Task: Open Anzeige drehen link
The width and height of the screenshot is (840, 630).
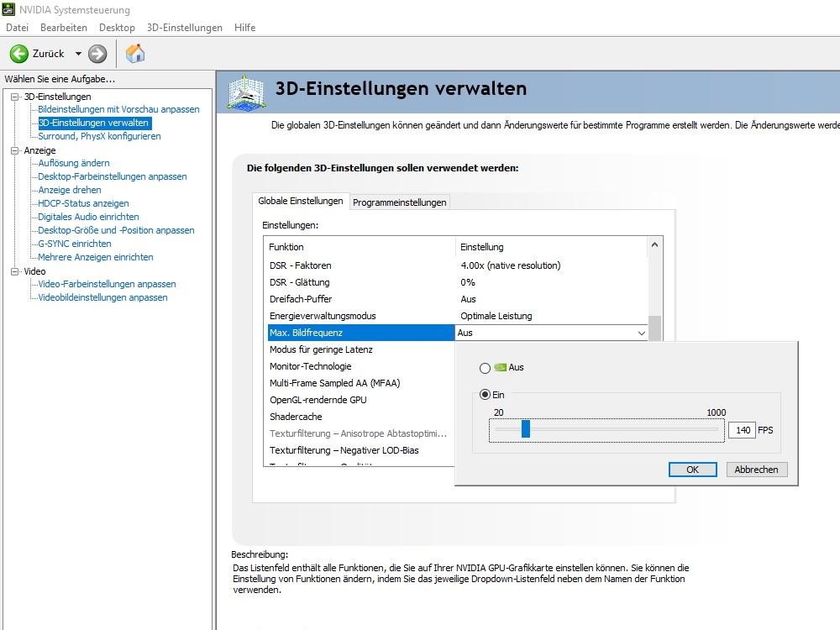Action: tap(69, 190)
